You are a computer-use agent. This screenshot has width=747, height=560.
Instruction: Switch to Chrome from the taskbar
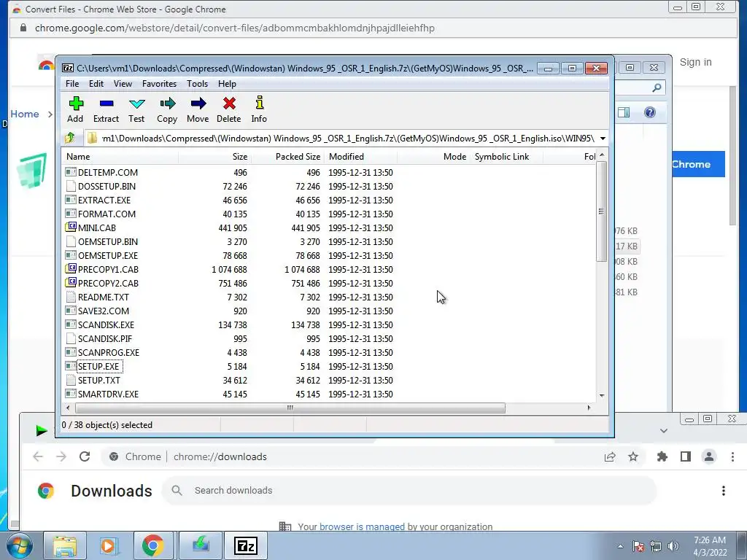pos(152,545)
